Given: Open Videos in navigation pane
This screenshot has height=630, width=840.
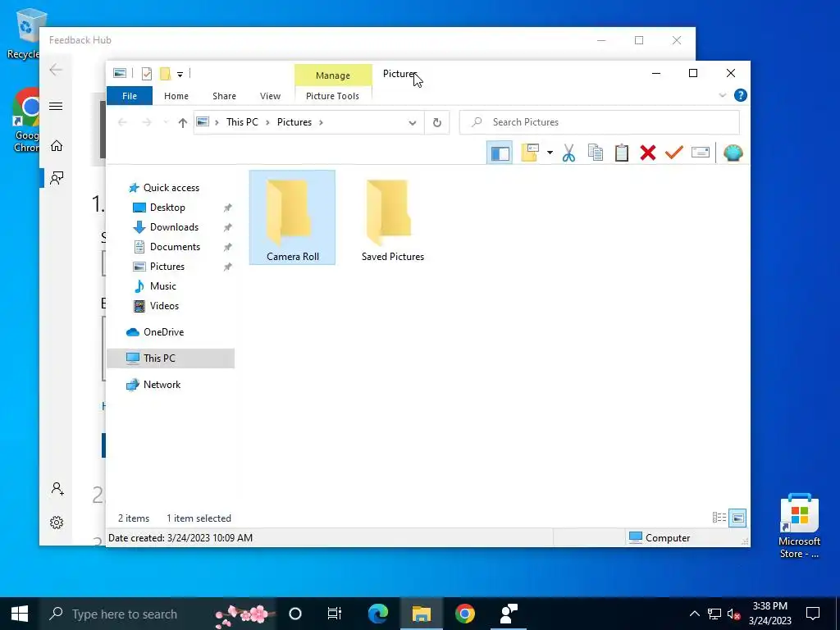Looking at the screenshot, I should [x=164, y=306].
